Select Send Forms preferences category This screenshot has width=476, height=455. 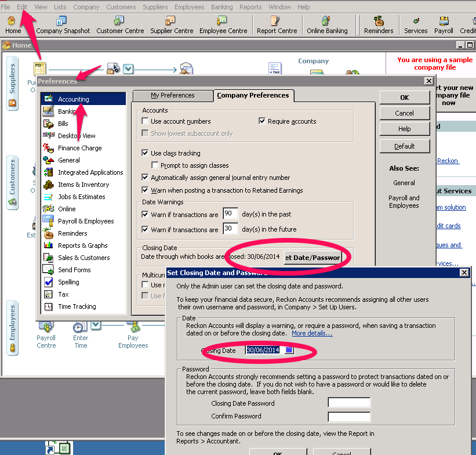point(83,270)
